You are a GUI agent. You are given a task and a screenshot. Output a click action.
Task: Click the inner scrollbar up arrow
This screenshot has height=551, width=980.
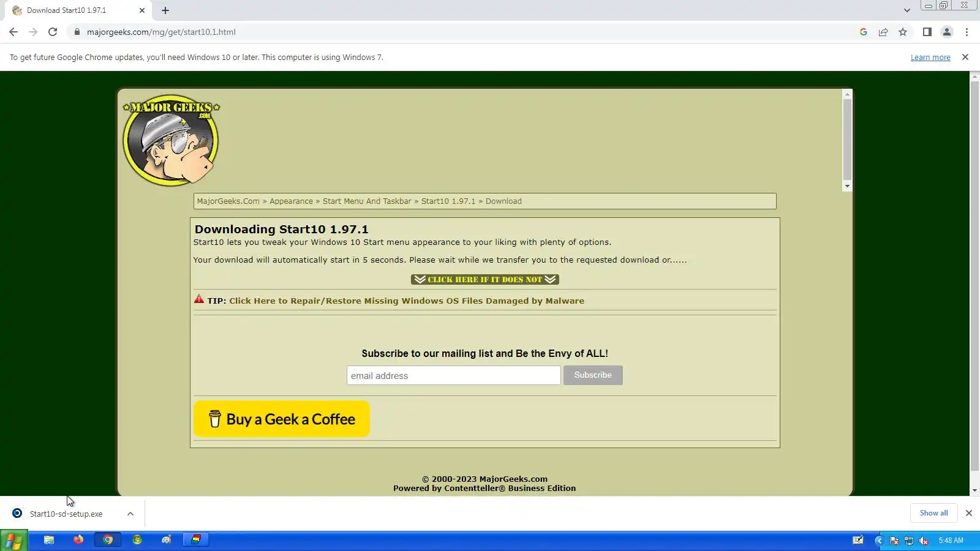click(847, 94)
